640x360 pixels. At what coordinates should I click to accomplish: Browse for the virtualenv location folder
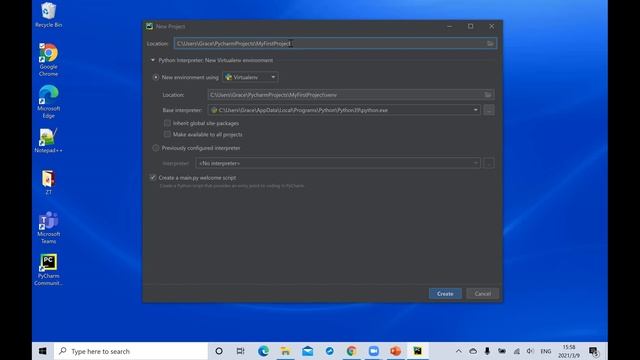[x=488, y=95]
